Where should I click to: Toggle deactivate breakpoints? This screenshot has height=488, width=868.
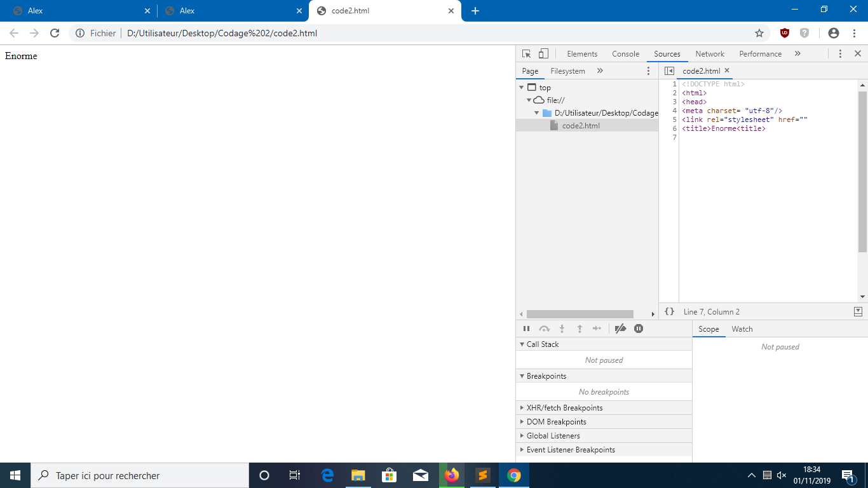[x=621, y=329]
